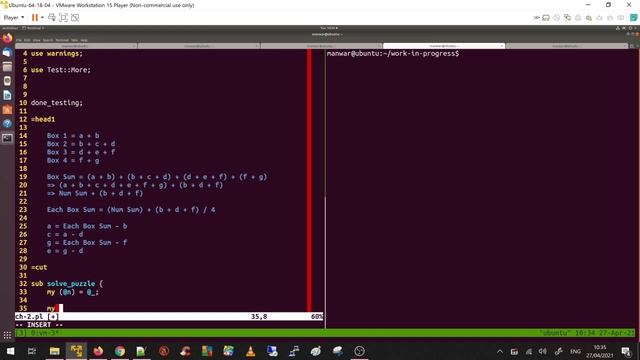Open LibreOffice Writer from the Ubuntu dock
The width and height of the screenshot is (640, 360).
(7, 95)
